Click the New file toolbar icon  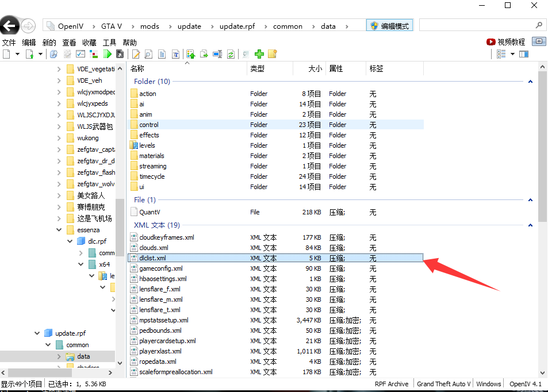click(x=6, y=54)
